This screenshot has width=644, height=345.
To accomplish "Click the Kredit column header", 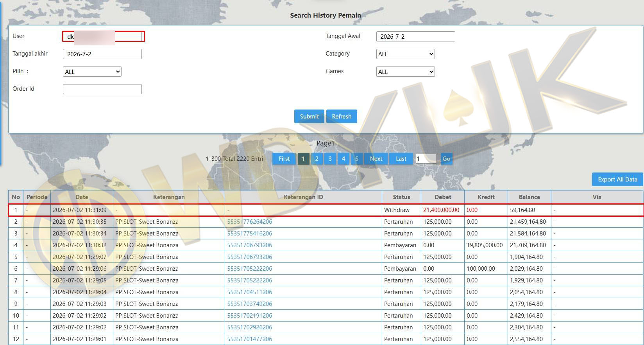I will click(x=486, y=197).
